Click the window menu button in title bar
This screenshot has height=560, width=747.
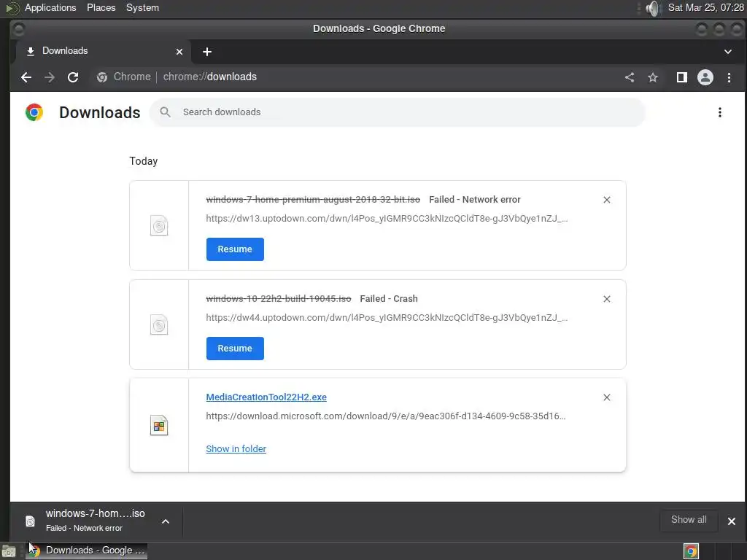pyautogui.click(x=18, y=29)
